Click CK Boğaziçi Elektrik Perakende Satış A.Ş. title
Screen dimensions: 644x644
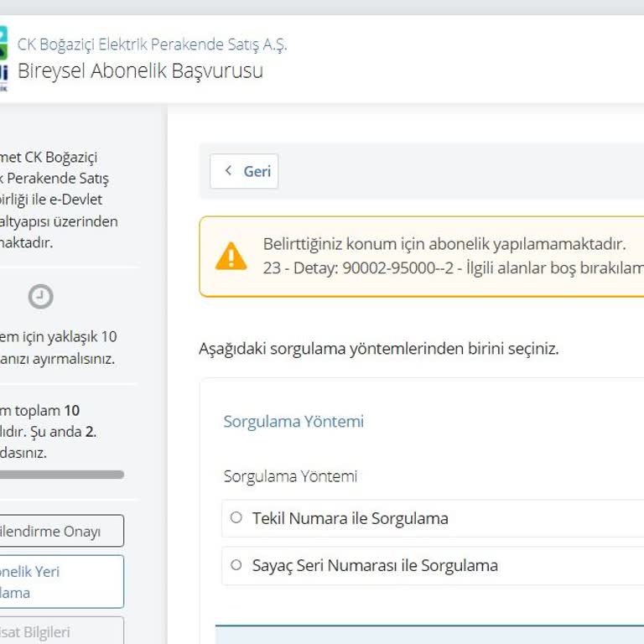tap(152, 44)
